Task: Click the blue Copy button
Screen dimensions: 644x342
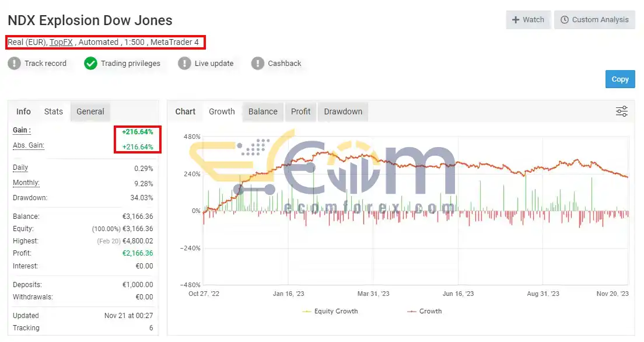Action: point(620,79)
